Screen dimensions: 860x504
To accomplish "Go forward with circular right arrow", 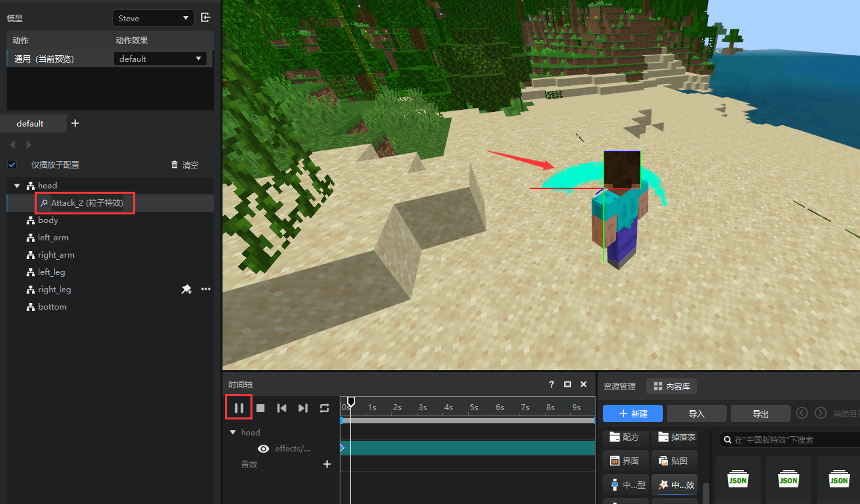I will click(821, 413).
